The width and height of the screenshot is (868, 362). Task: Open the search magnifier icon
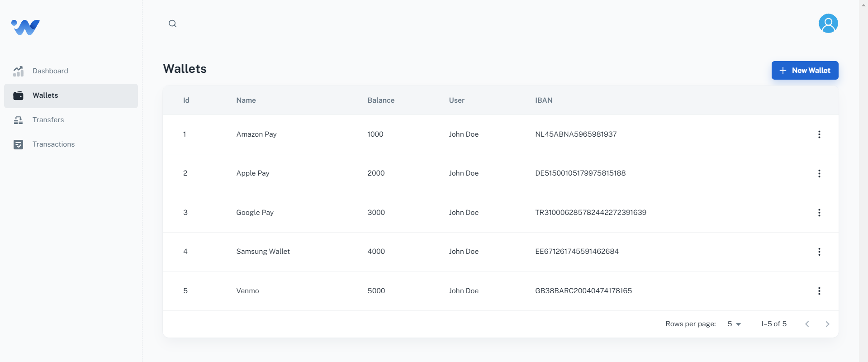172,24
